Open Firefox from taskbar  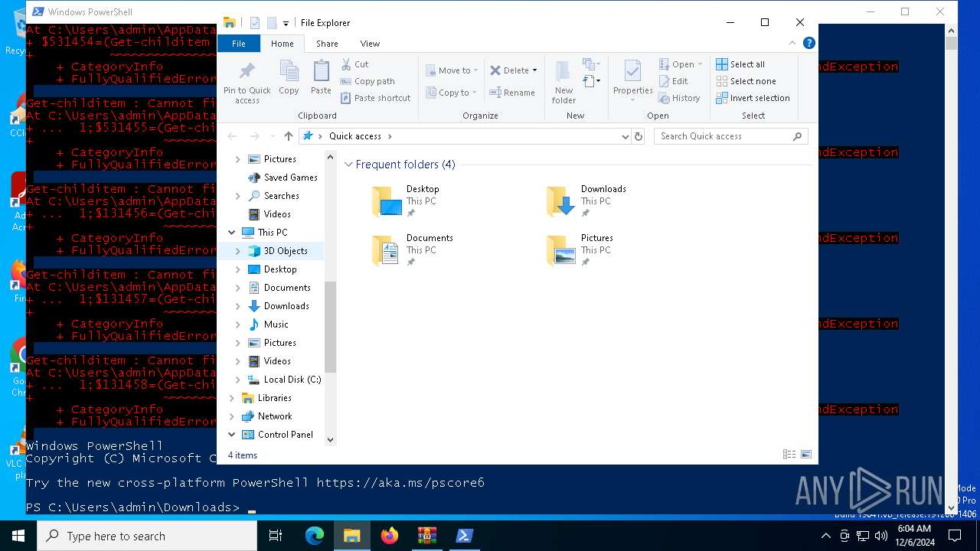click(x=390, y=536)
